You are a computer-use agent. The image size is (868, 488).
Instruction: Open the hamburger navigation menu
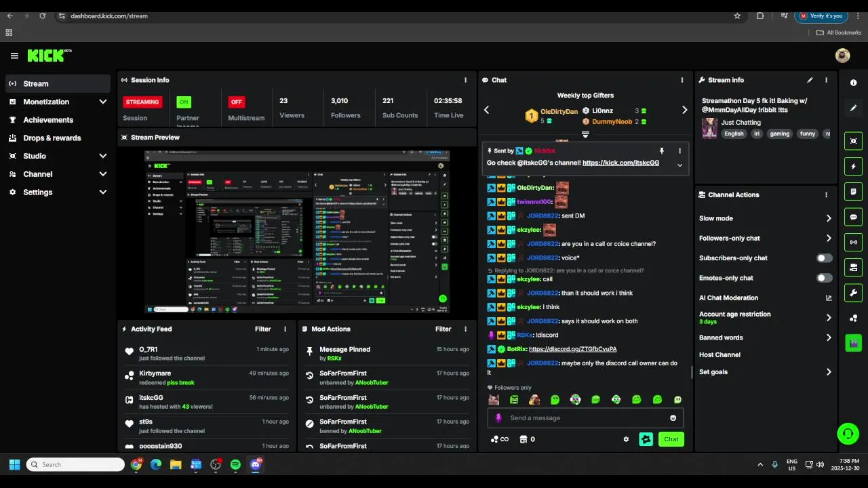14,56
